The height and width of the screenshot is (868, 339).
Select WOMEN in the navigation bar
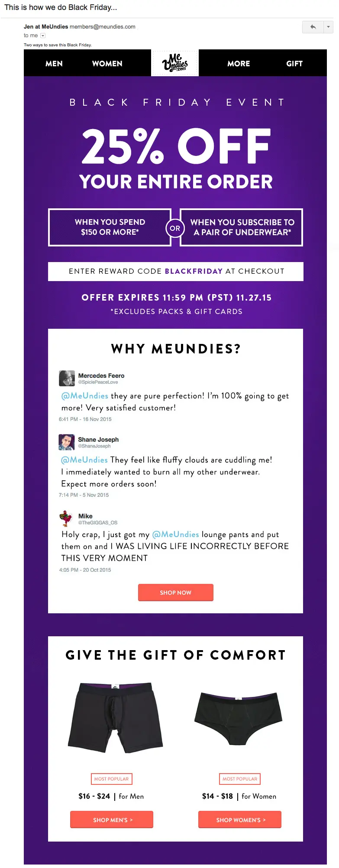(107, 64)
